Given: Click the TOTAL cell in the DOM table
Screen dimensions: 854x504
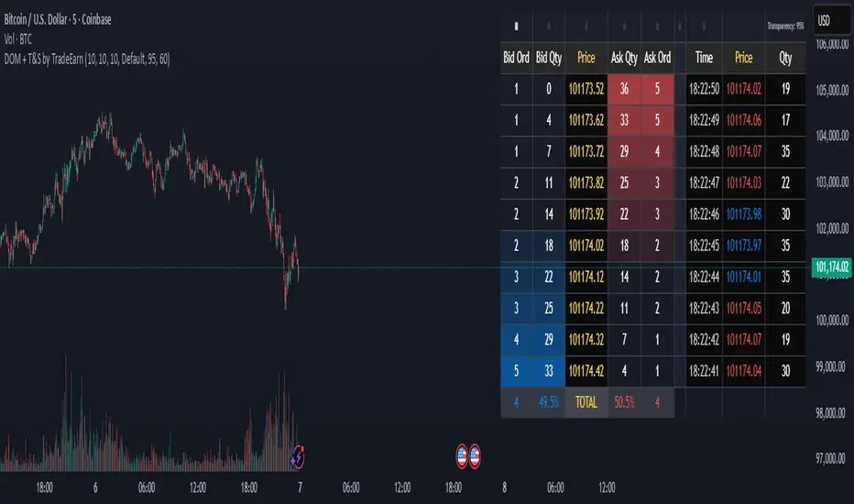Looking at the screenshot, I should pos(586,401).
